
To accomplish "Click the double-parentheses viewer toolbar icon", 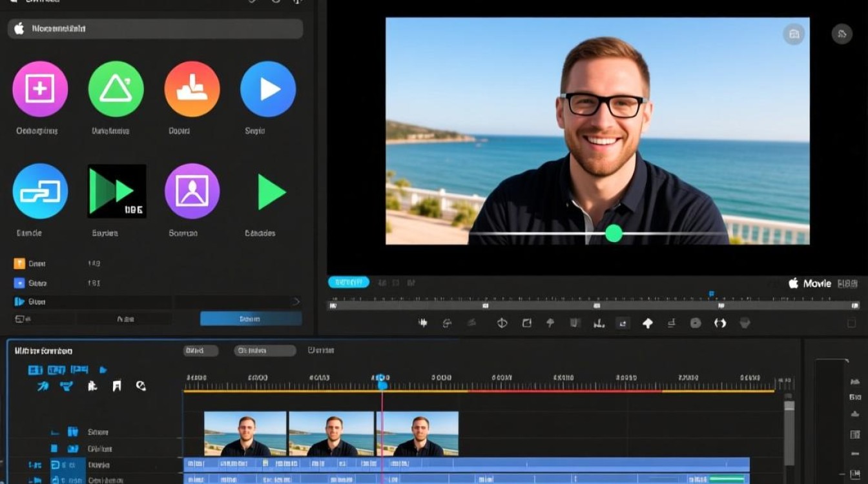I will click(x=720, y=323).
